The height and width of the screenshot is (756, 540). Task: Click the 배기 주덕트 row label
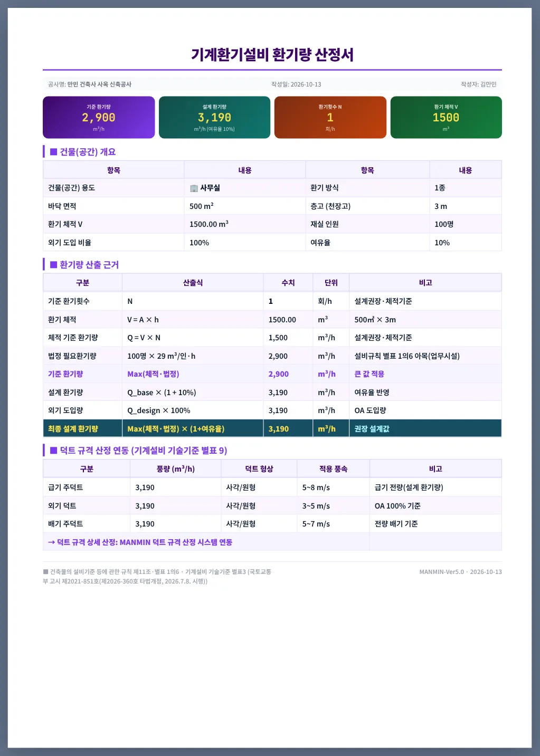coord(65,524)
